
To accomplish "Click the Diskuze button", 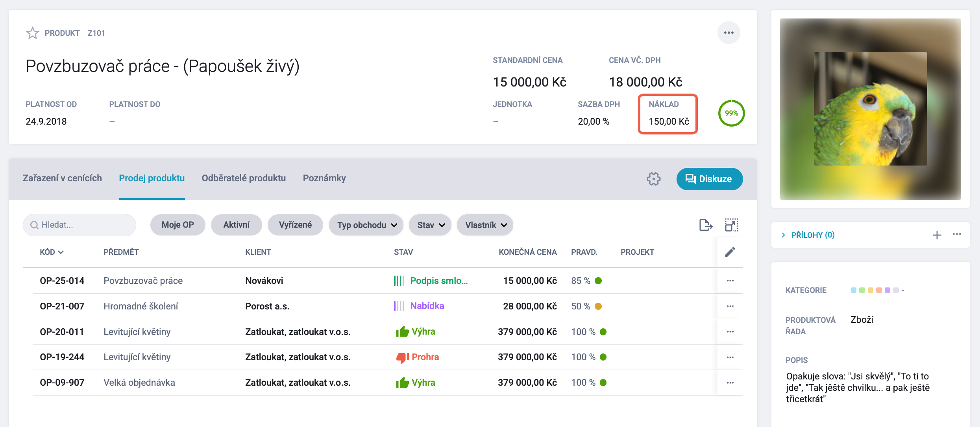I will (709, 179).
